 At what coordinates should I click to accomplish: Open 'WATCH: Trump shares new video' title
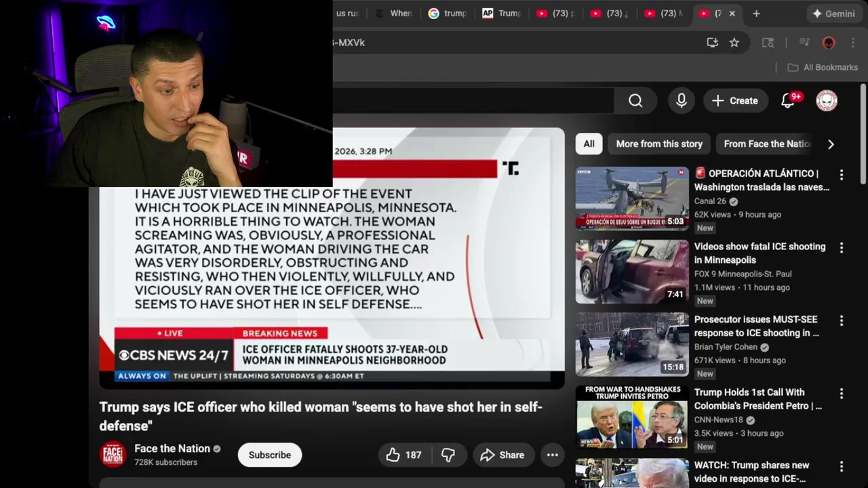(x=751, y=472)
